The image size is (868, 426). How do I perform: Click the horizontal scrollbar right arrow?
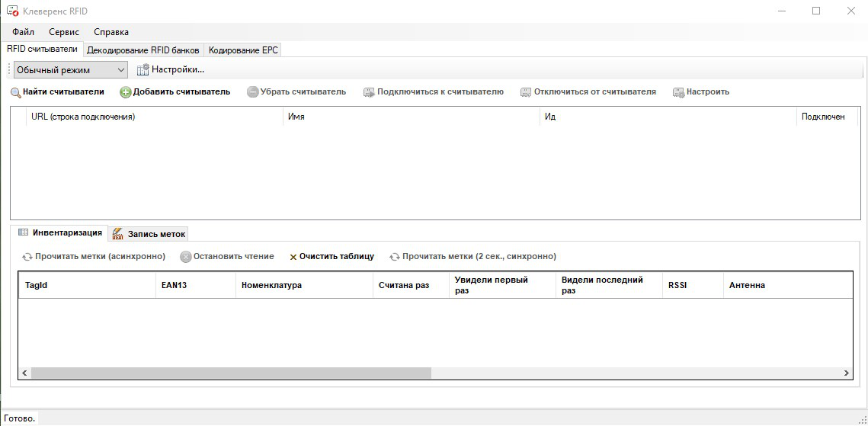[846, 373]
